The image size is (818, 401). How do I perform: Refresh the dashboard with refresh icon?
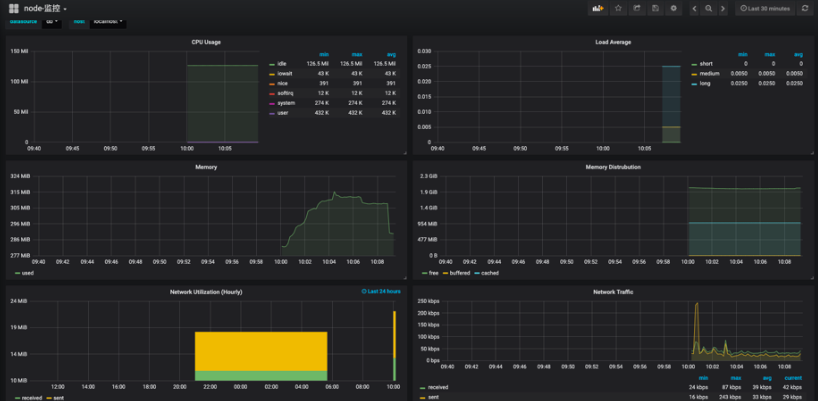805,8
